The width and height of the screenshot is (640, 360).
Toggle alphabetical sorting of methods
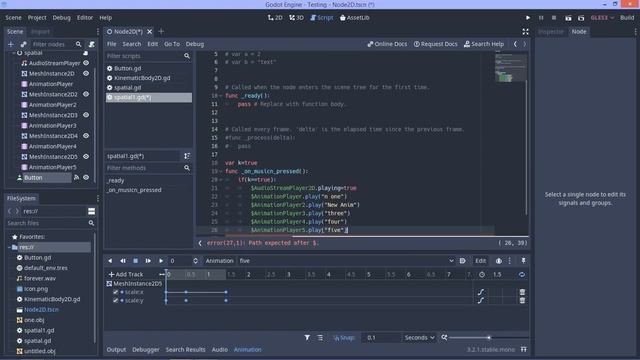pyautogui.click(x=187, y=156)
